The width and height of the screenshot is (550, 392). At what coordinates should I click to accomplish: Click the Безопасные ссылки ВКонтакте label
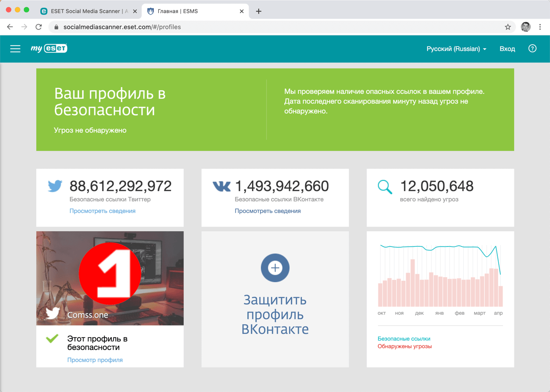pos(279,199)
